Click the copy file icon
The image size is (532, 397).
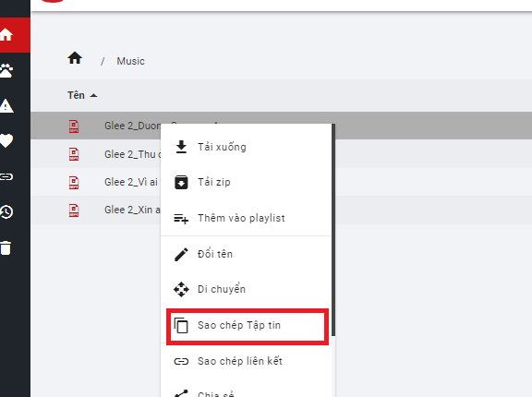pos(181,326)
